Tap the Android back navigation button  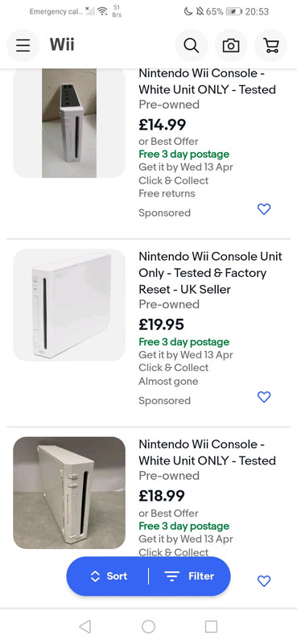tap(85, 626)
